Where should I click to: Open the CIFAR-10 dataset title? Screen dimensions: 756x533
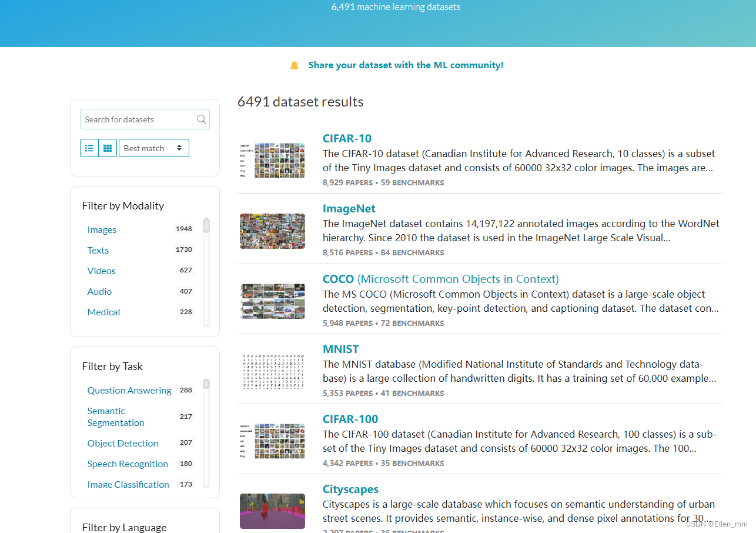pos(347,138)
